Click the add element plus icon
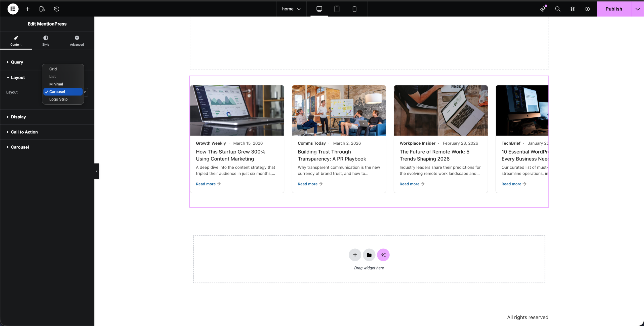The height and width of the screenshot is (326, 644). click(x=28, y=9)
